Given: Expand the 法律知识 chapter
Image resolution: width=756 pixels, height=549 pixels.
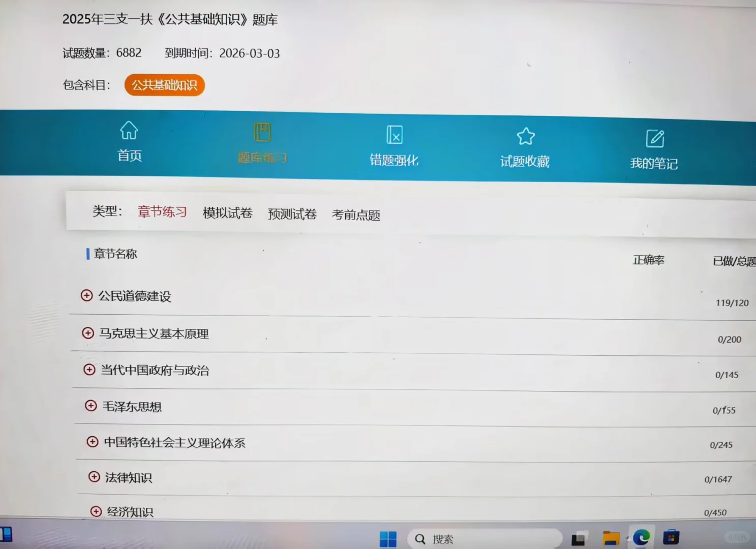Looking at the screenshot, I should pos(94,477).
